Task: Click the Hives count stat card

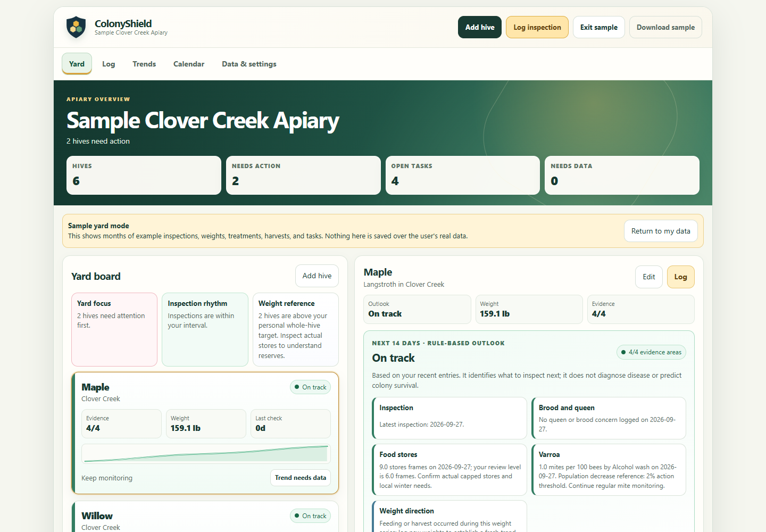Action: point(144,175)
